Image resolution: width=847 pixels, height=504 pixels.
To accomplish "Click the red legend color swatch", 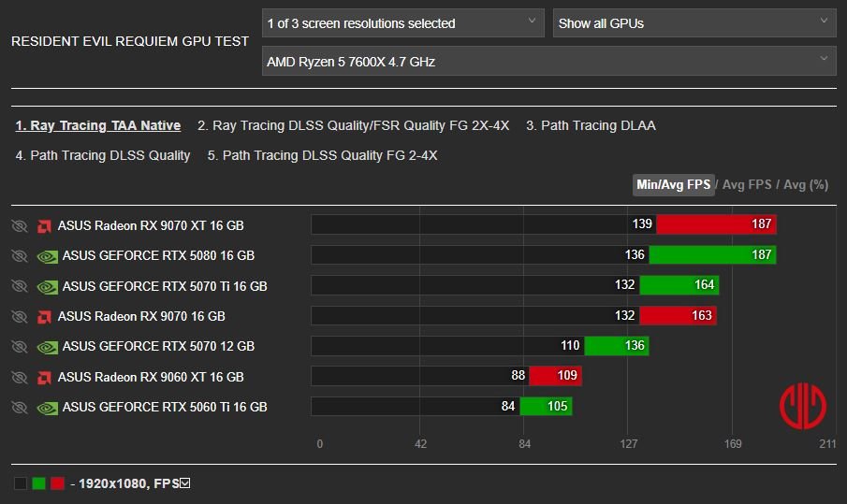I will pos(57,482).
